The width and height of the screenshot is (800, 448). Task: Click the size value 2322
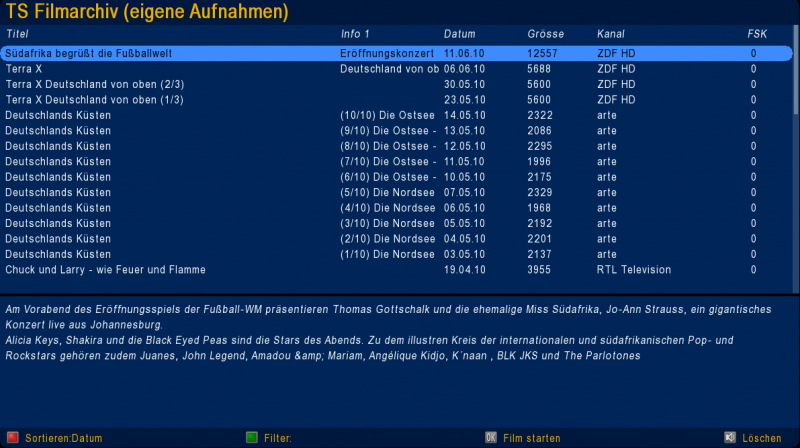540,115
